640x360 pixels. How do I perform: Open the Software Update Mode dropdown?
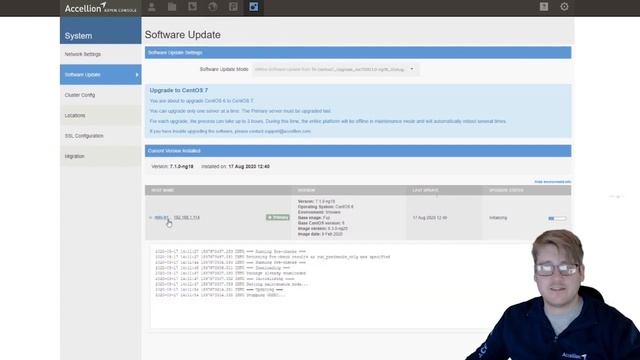tap(336, 69)
